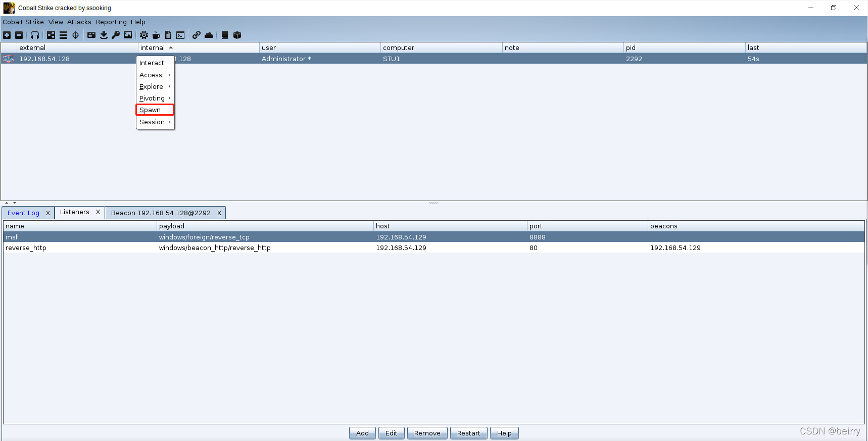
Task: Click the Restart listener button
Action: tap(469, 433)
